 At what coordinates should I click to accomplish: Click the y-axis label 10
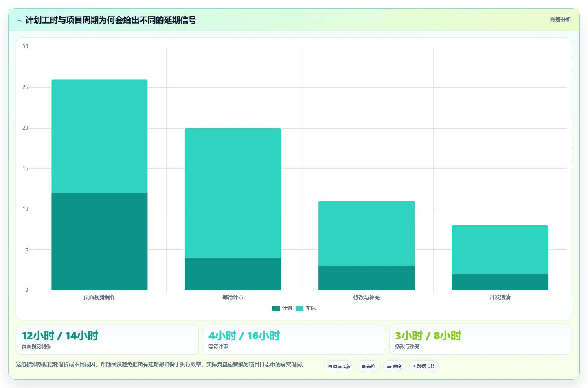pyautogui.click(x=25, y=209)
